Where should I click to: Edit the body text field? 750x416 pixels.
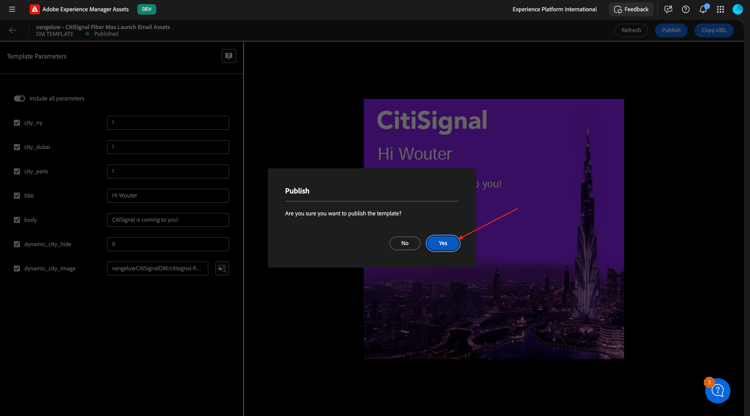(x=168, y=220)
